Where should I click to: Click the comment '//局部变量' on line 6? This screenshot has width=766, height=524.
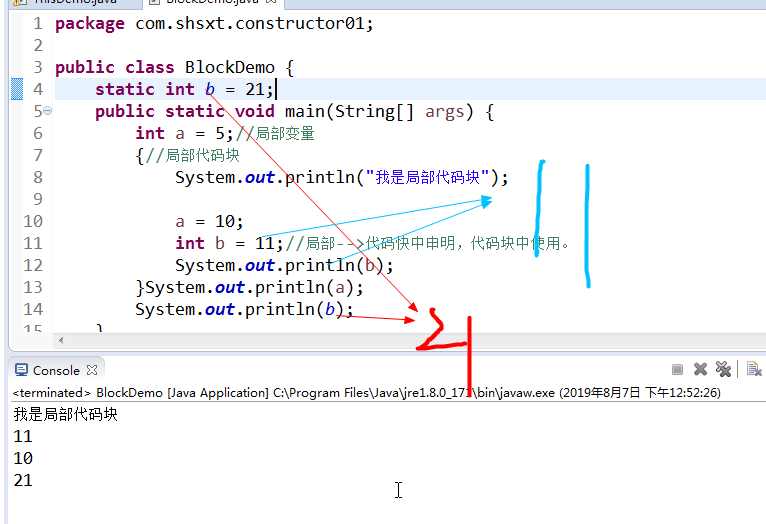point(275,133)
